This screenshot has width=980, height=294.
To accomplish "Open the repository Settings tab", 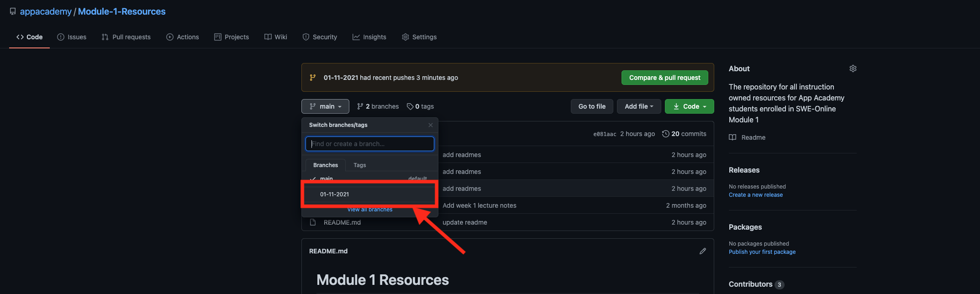I will point(419,37).
